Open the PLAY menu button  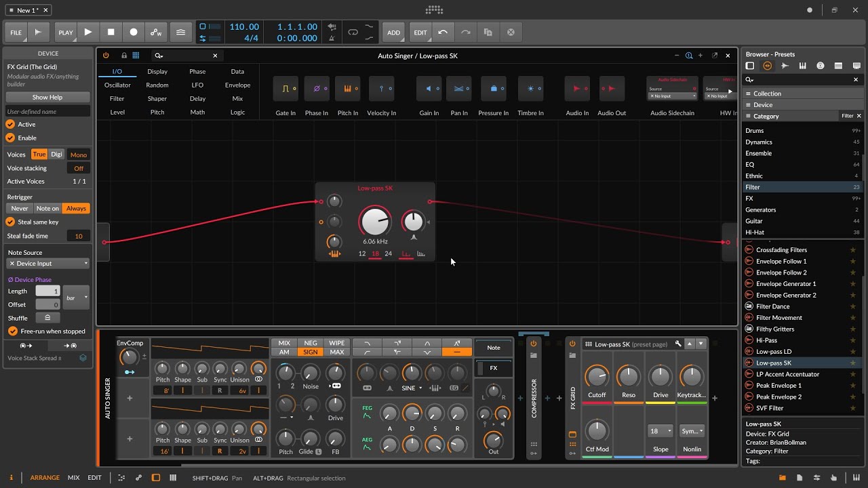(x=65, y=32)
